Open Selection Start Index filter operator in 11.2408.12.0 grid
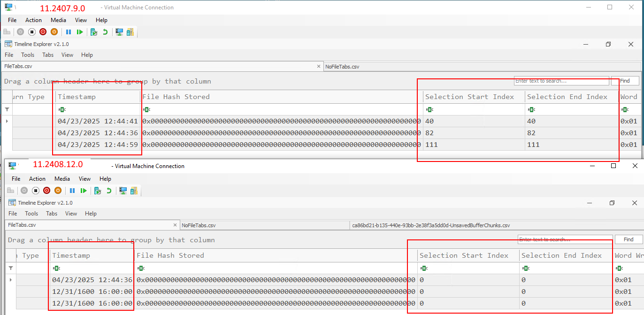Screen dimensions: 644x315 pos(424,268)
